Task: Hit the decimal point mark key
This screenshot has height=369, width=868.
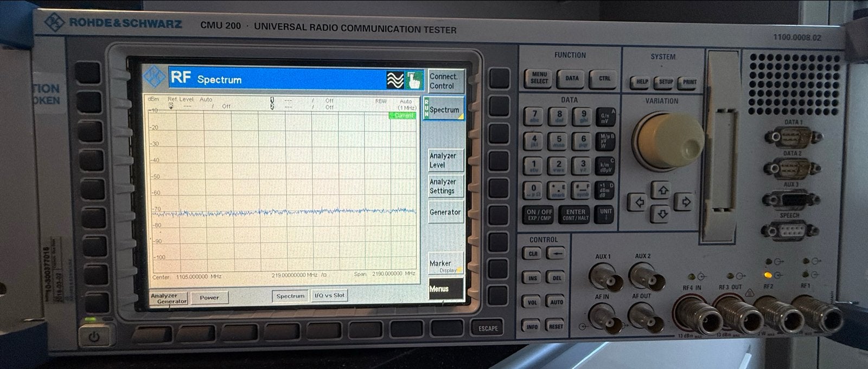Action: pos(559,190)
